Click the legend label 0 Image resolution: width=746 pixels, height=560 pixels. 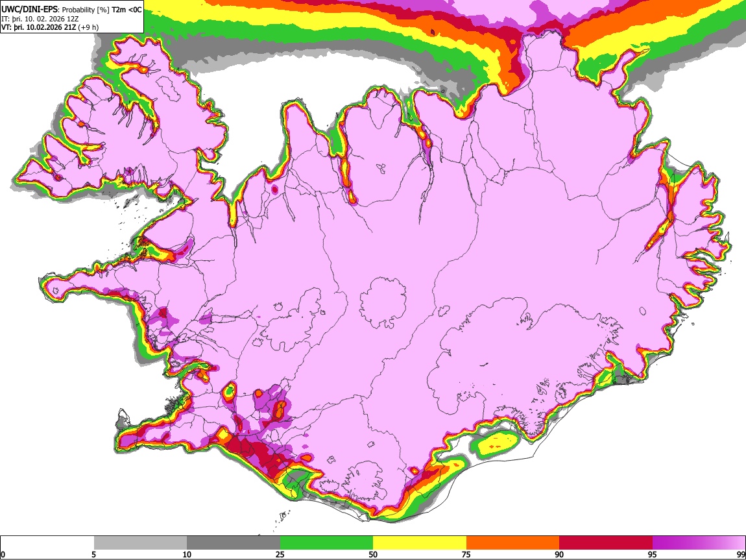(3, 555)
